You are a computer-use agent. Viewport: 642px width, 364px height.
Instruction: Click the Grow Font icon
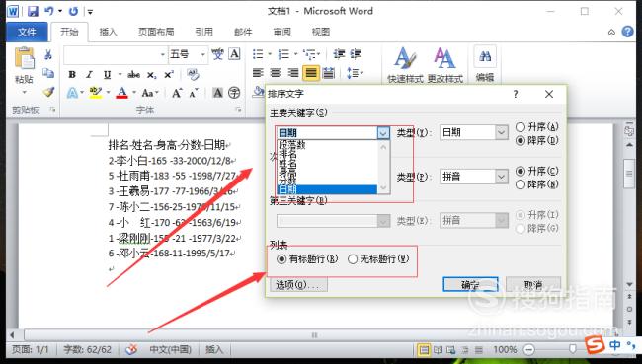177,93
